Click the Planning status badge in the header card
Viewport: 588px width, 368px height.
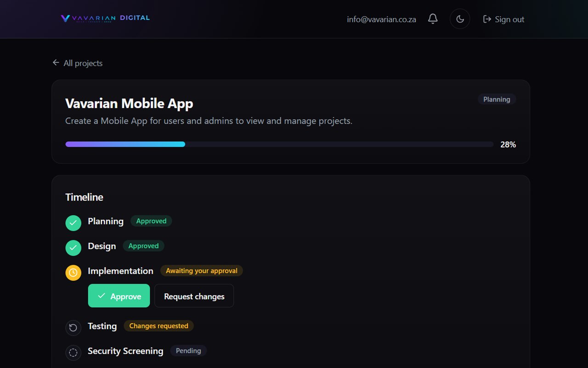[497, 99]
